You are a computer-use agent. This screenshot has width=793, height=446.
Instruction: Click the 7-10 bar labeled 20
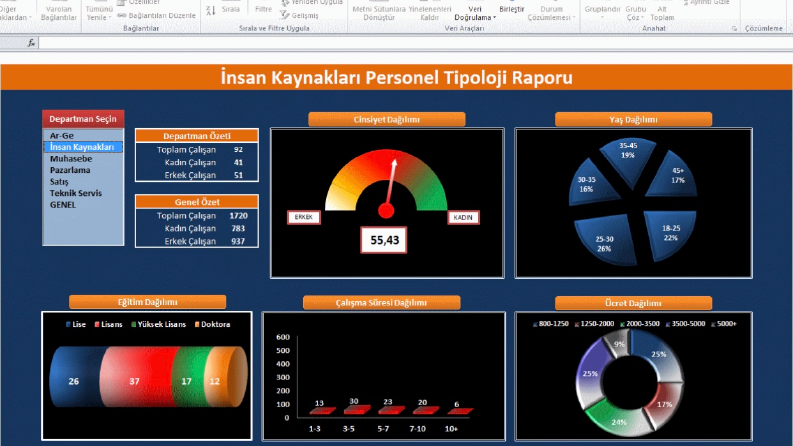425,410
